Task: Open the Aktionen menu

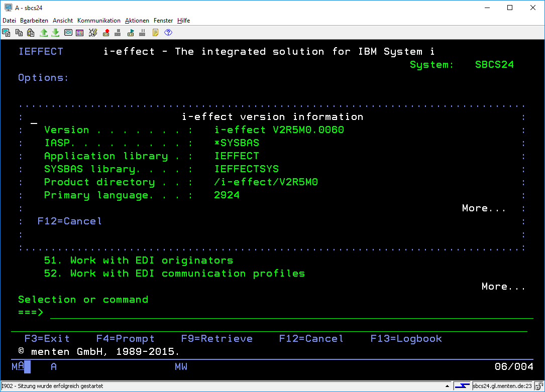Action: click(137, 21)
